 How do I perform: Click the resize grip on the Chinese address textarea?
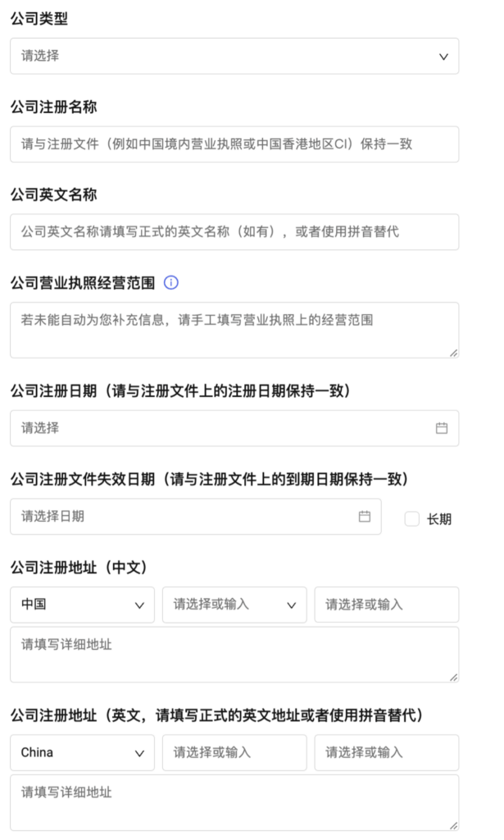coord(453,678)
